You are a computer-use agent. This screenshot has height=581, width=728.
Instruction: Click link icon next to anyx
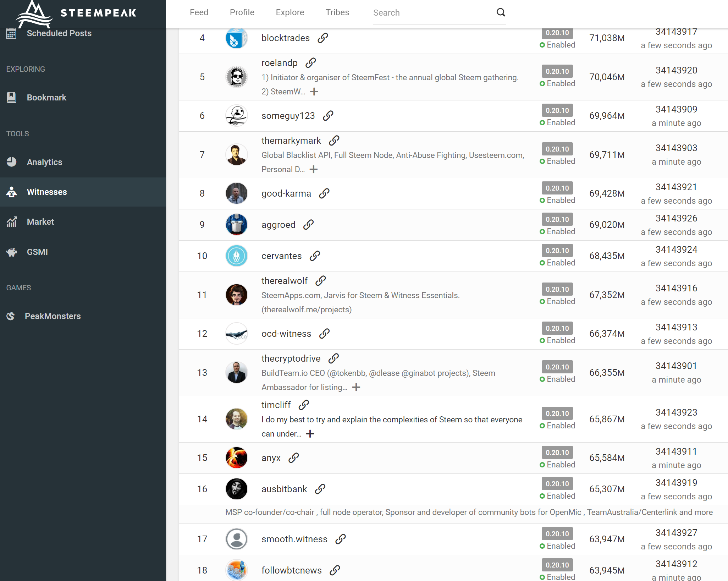(x=293, y=458)
